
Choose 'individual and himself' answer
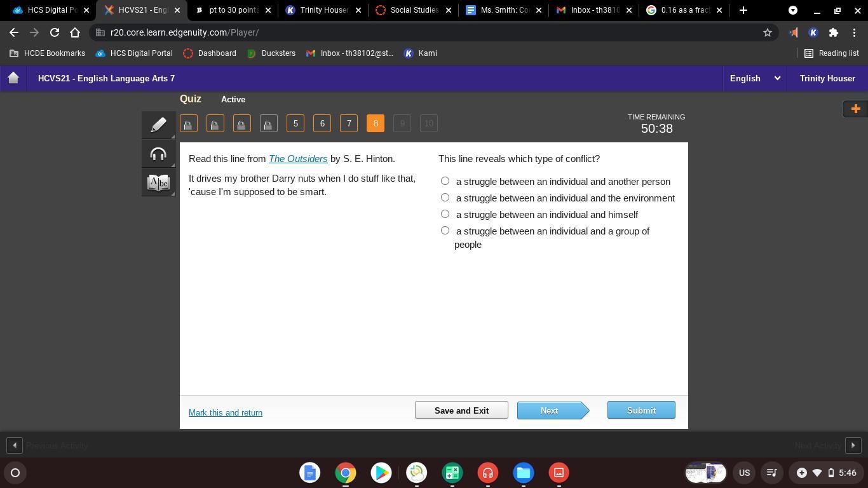tap(445, 214)
